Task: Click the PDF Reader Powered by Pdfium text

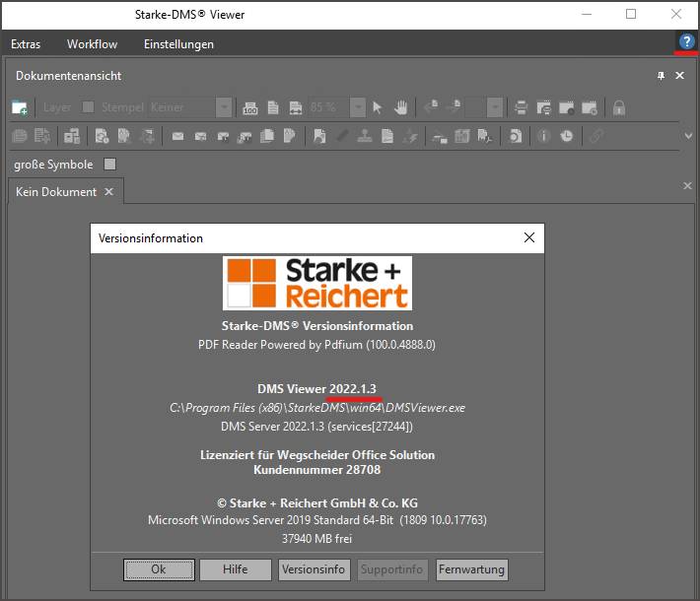Action: tap(316, 345)
